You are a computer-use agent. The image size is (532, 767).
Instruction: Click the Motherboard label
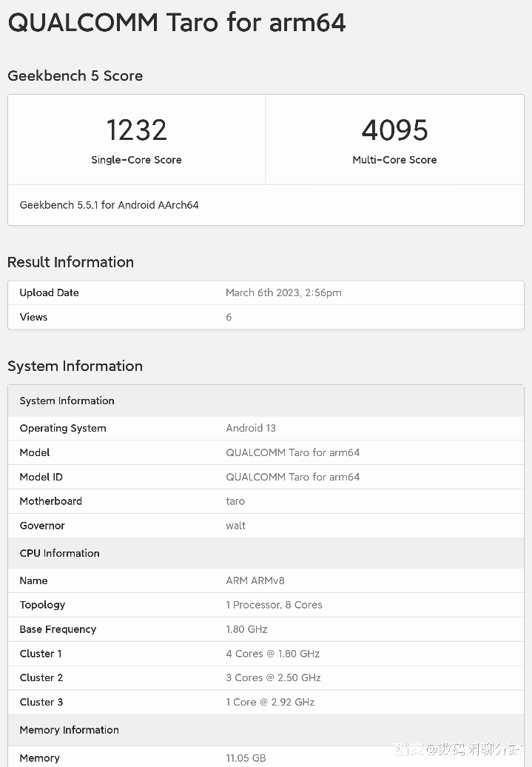(51, 501)
